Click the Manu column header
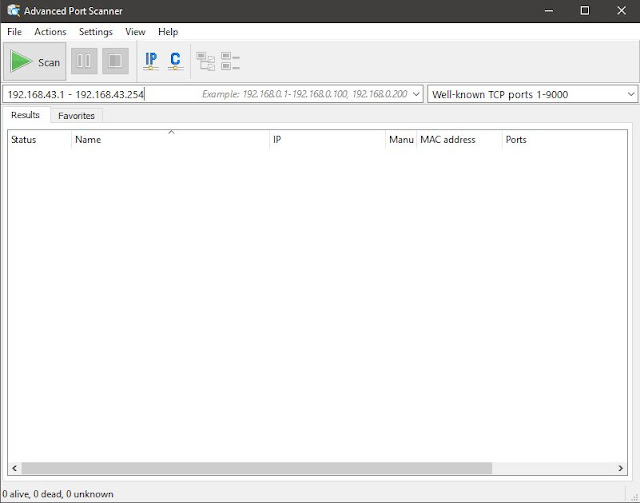The image size is (640, 503). pos(401,140)
